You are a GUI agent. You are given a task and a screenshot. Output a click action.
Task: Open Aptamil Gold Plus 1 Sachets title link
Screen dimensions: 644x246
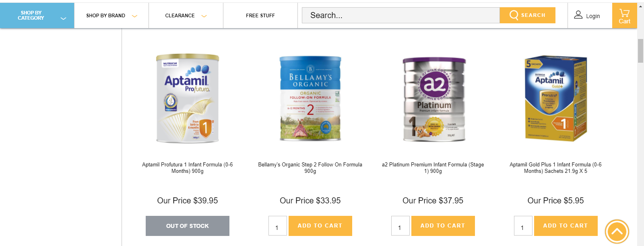pos(555,168)
